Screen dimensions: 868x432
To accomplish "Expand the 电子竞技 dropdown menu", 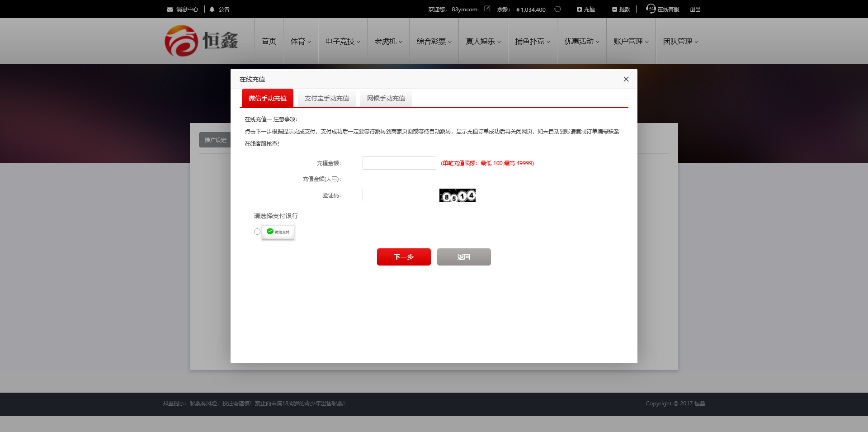I will click(x=343, y=41).
